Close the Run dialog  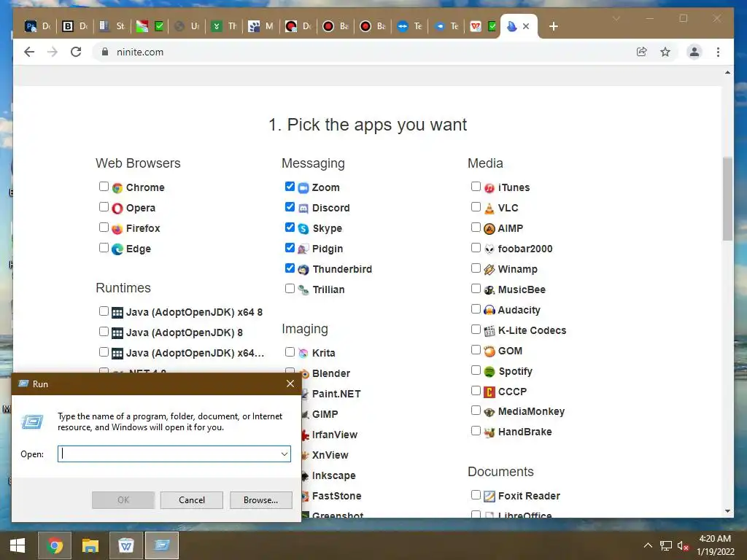pyautogui.click(x=290, y=384)
